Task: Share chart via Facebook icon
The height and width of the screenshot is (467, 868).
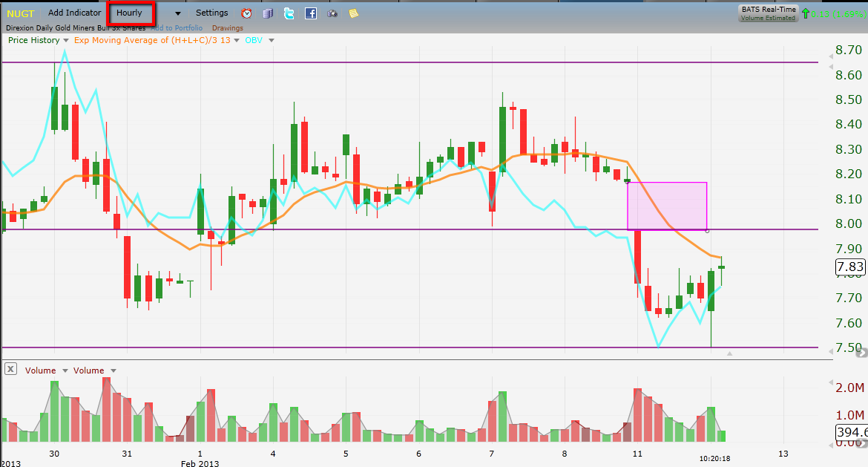Action: (311, 13)
